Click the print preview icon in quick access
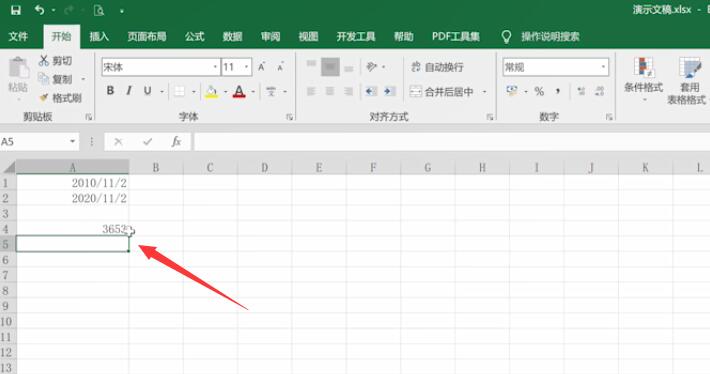 (99, 10)
